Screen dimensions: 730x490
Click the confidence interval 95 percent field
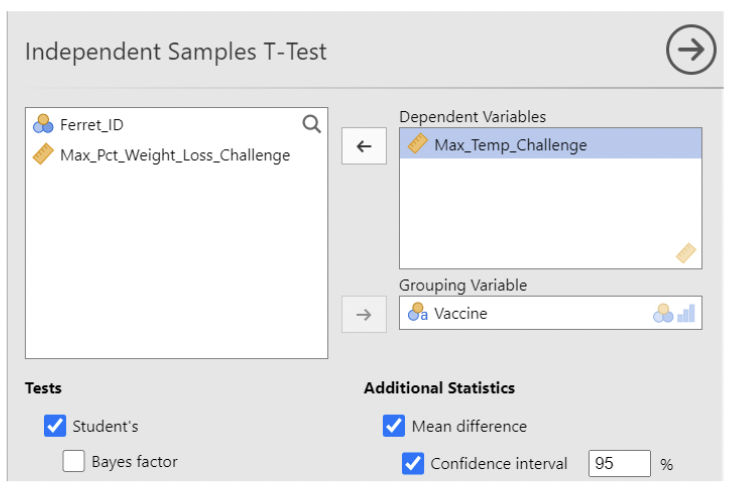pos(619,463)
